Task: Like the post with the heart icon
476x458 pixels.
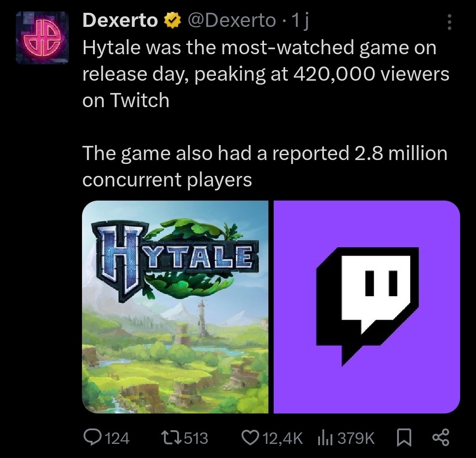Action: click(251, 437)
